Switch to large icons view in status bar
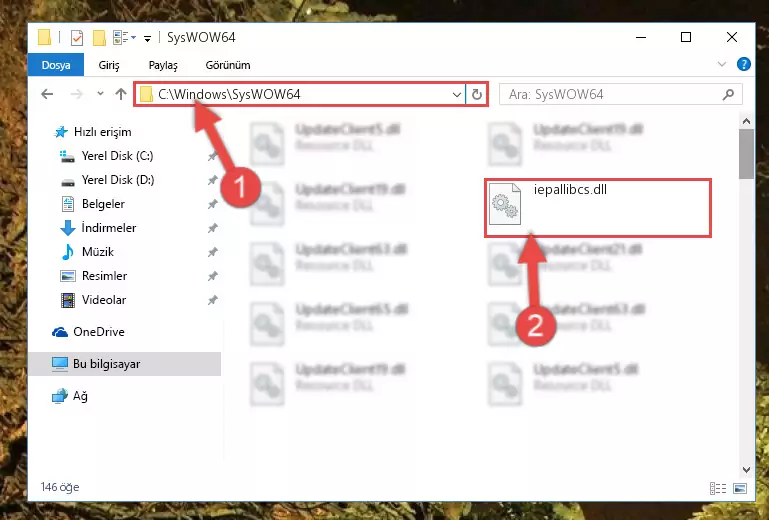This screenshot has width=769, height=520. [x=740, y=488]
